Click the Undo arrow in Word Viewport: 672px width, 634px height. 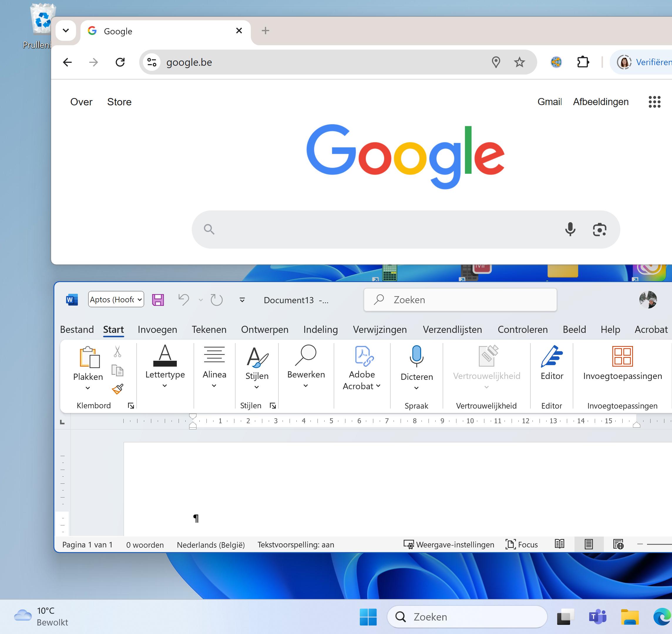[184, 300]
